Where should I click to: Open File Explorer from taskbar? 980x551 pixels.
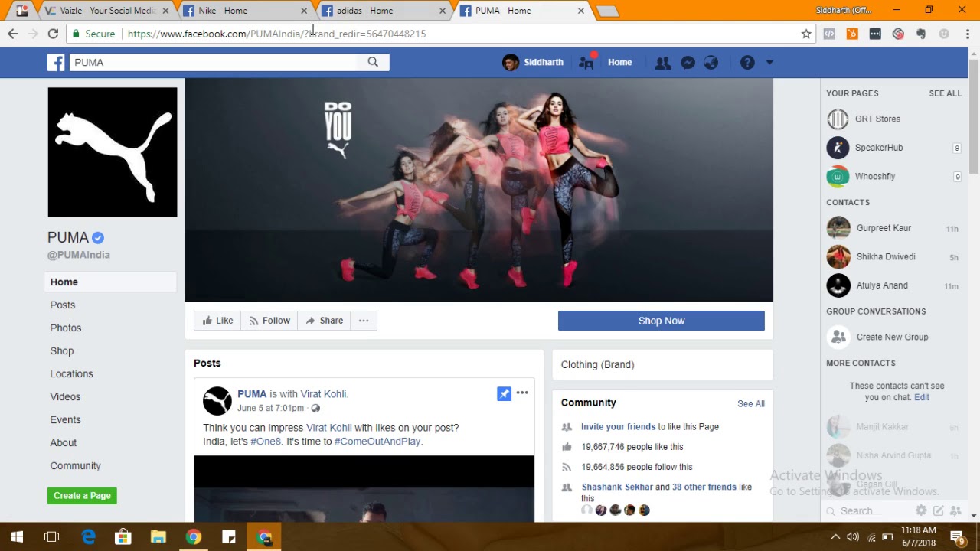tap(158, 537)
